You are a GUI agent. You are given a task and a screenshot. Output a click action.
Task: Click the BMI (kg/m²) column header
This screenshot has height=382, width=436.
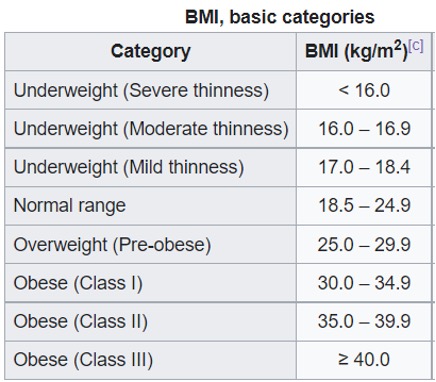[x=364, y=52]
